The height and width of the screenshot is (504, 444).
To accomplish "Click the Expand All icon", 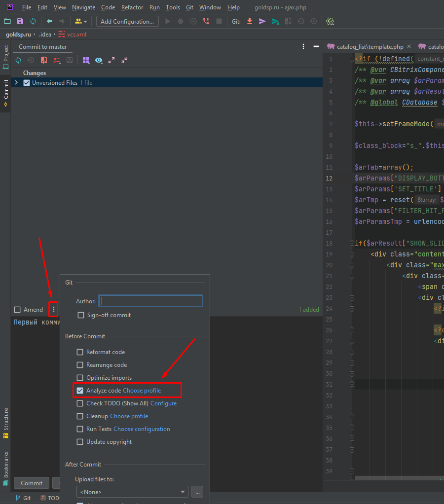I will tap(111, 60).
